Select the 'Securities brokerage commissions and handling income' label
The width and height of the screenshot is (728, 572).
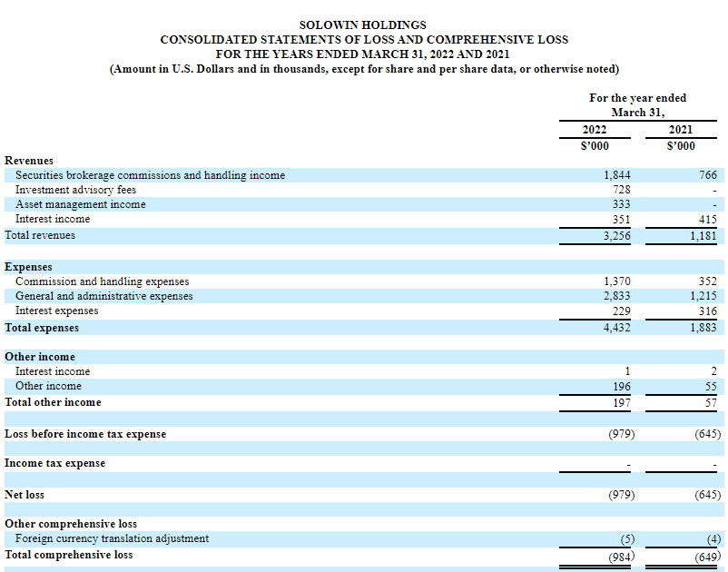point(150,175)
